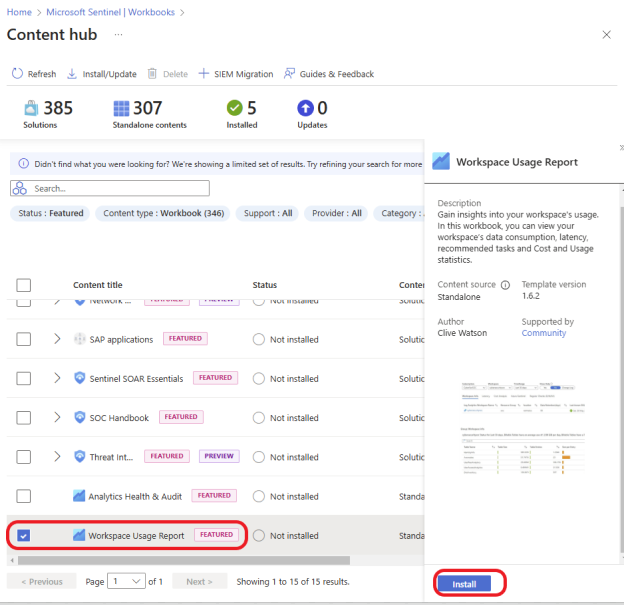624x605 pixels.
Task: Click the Home breadcrumb
Action: point(19,12)
